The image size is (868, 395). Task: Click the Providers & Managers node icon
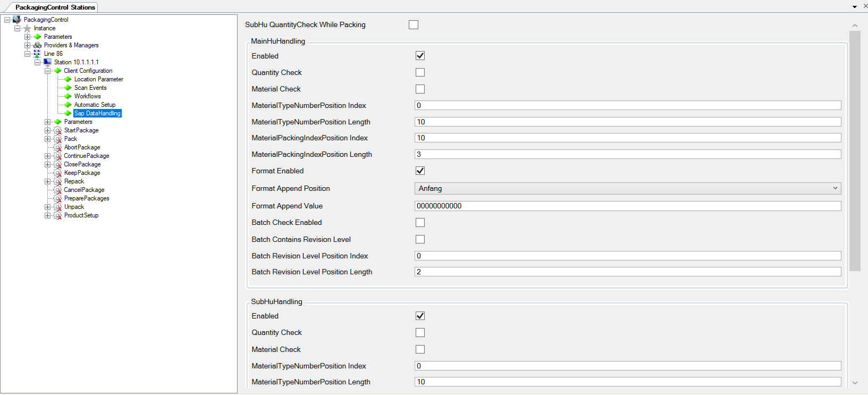point(37,45)
